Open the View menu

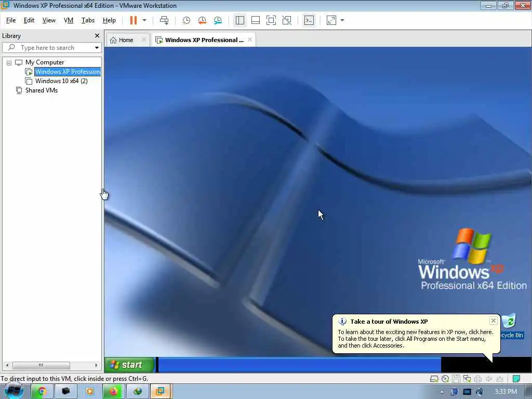tap(49, 20)
